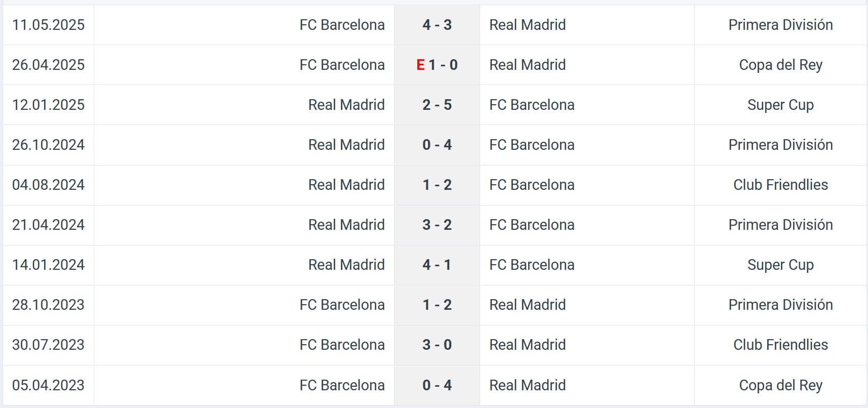Screen dimensions: 868x408
Task: Select the date 21.04.2024
Action: coord(48,225)
